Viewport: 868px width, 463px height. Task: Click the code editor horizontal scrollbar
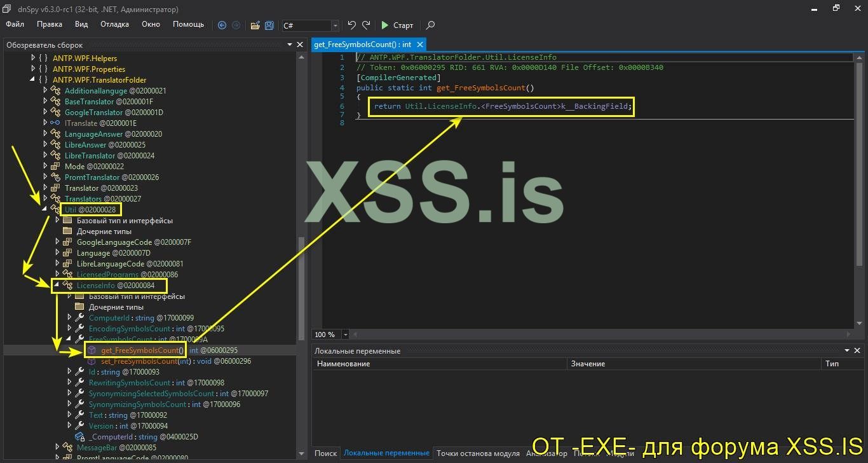click(x=601, y=335)
